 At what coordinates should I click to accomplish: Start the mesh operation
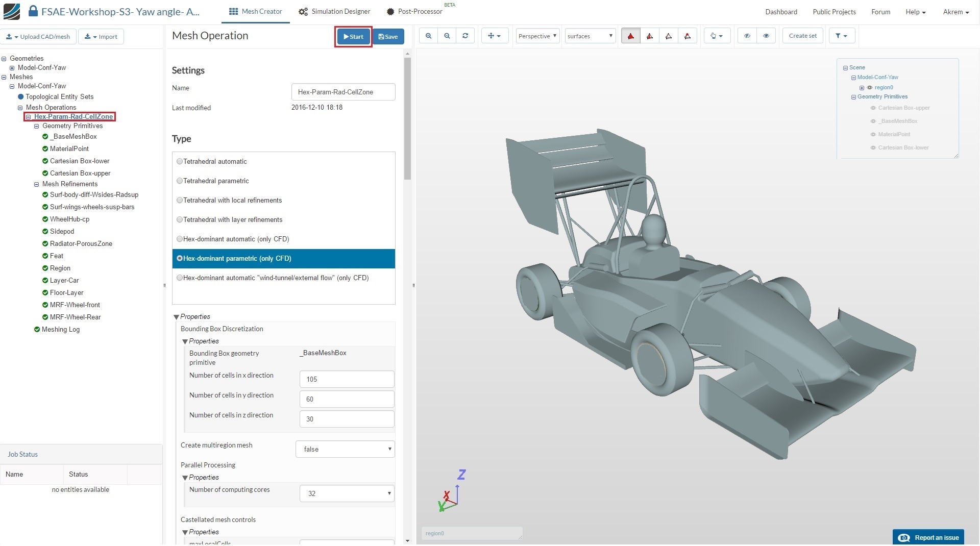pyautogui.click(x=353, y=36)
